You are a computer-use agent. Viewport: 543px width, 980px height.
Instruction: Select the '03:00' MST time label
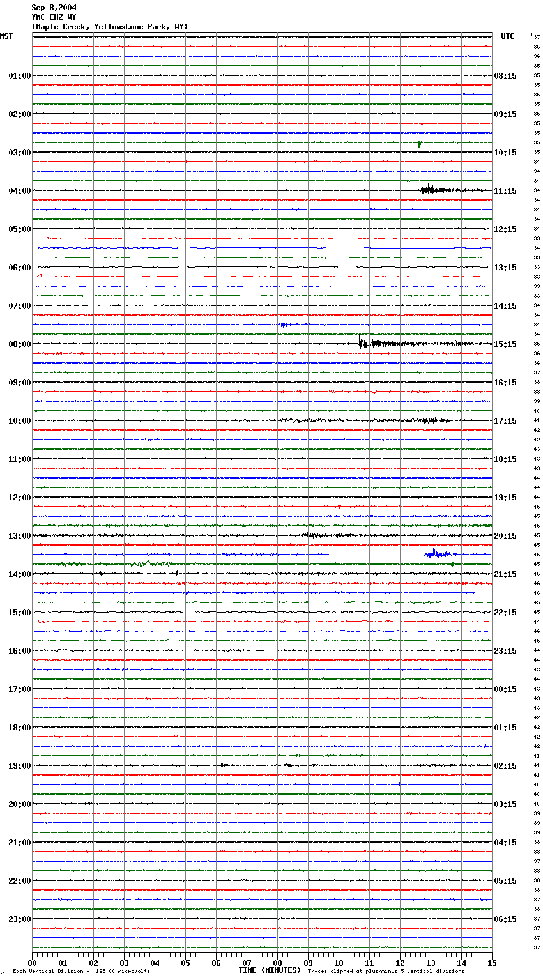[20, 153]
